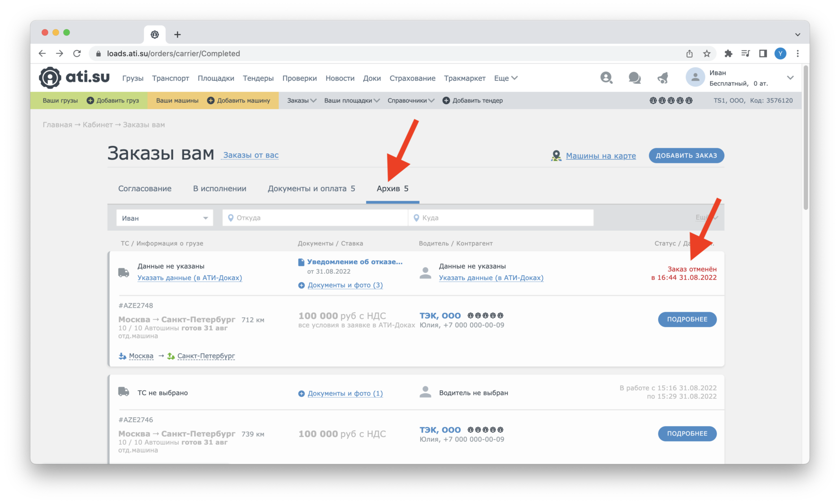Open the Заказы от вас link

(251, 155)
